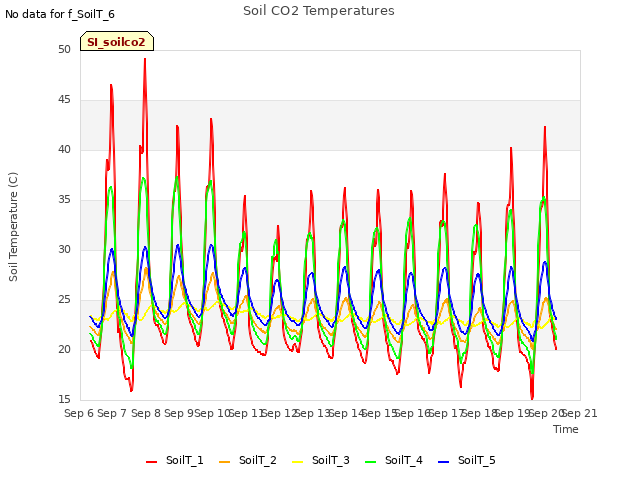Screen dimensions: 640x480
Task: Click the blue SoilT_5 legend swatch
Action: tap(443, 462)
